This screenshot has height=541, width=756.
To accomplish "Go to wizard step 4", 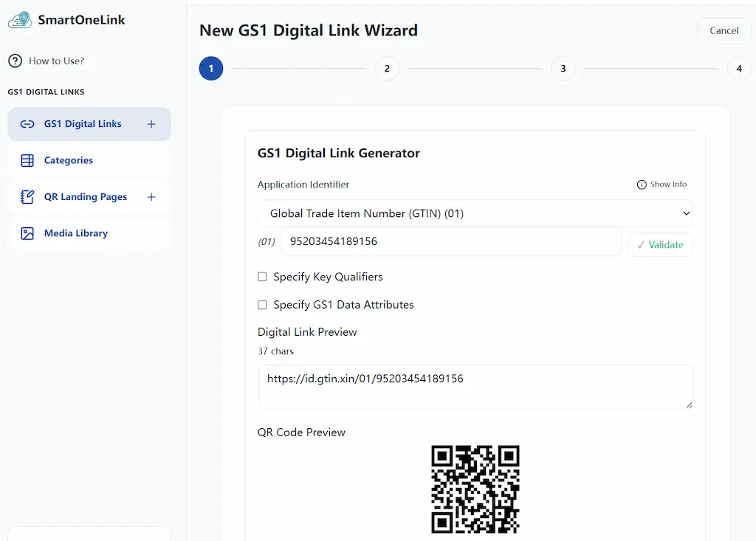I will [x=739, y=69].
